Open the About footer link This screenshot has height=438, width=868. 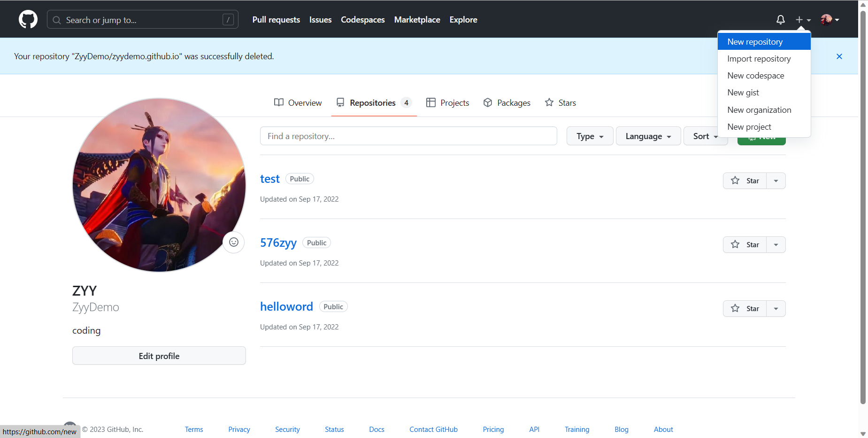(663, 430)
